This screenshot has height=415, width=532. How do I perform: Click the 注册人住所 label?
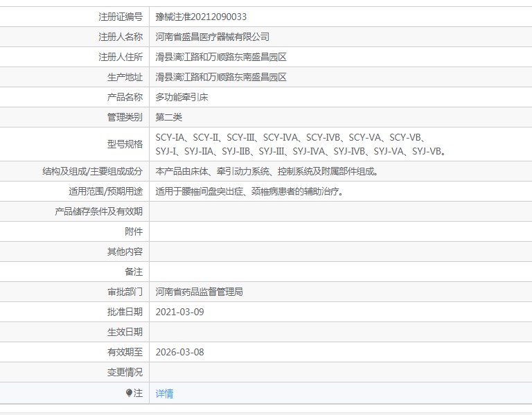121,57
